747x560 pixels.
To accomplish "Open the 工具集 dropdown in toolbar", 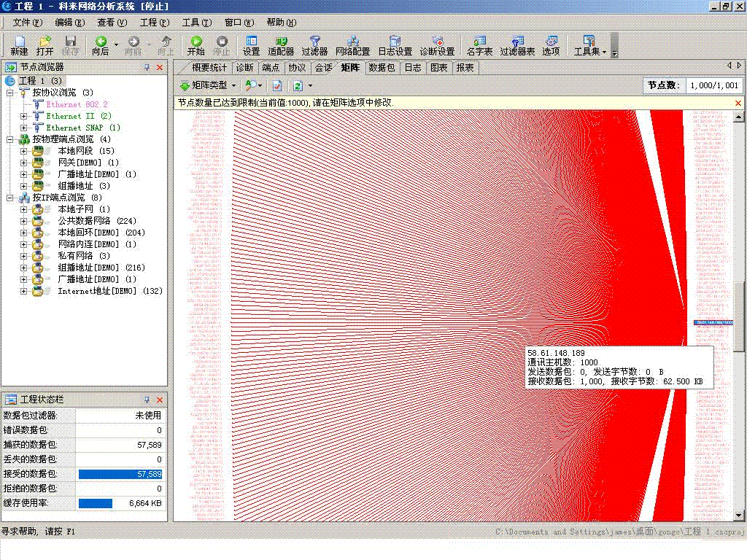I will [x=590, y=45].
